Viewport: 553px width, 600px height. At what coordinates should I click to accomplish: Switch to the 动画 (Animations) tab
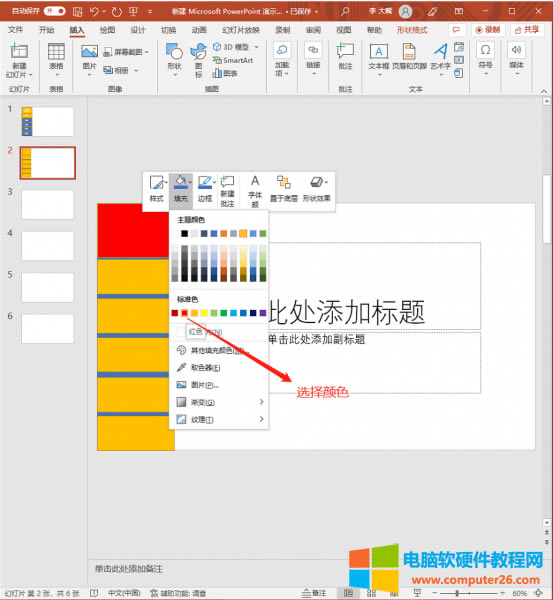[199, 30]
